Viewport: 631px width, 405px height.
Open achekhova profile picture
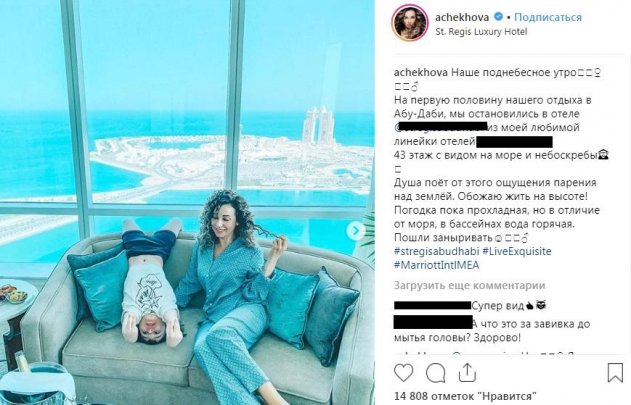(x=410, y=23)
